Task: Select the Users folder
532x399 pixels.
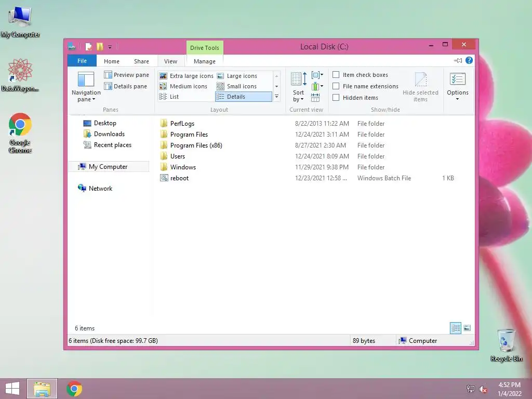Action: (x=178, y=156)
